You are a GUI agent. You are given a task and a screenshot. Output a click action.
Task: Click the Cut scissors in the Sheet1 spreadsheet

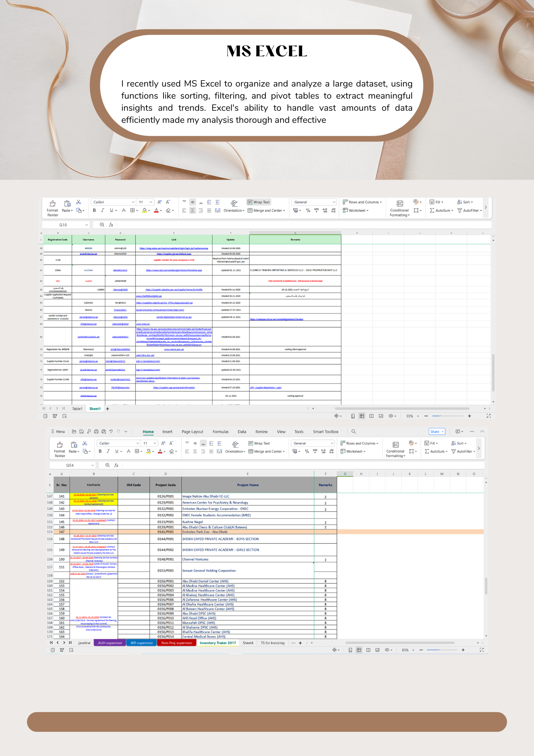pyautogui.click(x=79, y=202)
